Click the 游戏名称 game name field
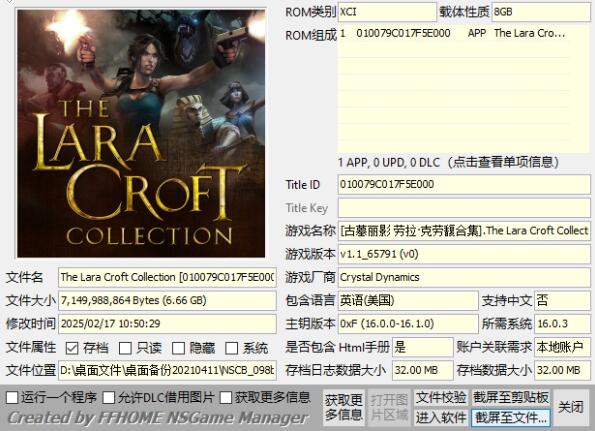 [464, 231]
